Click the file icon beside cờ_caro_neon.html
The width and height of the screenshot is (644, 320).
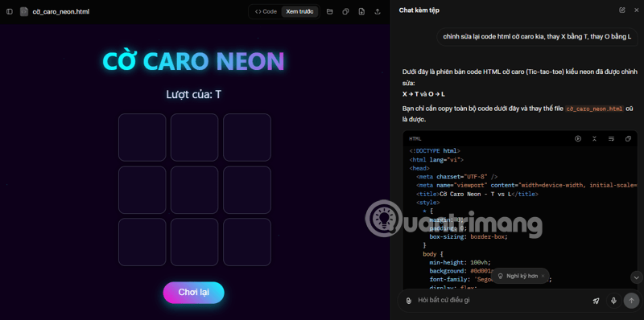[x=24, y=11]
